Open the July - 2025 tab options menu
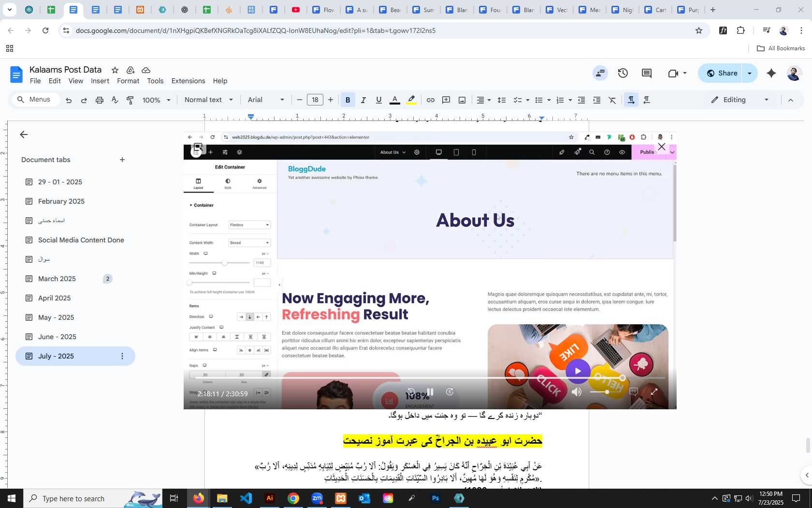 [x=122, y=356]
